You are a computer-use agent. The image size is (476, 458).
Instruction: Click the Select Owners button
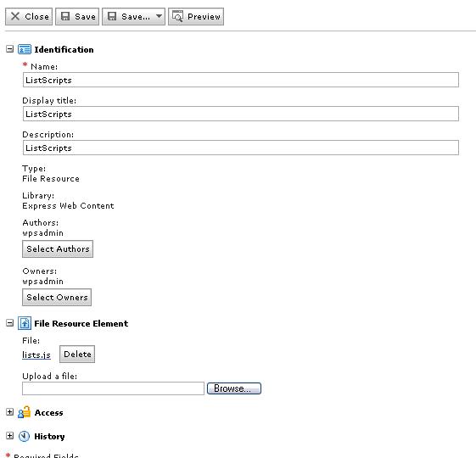point(57,297)
